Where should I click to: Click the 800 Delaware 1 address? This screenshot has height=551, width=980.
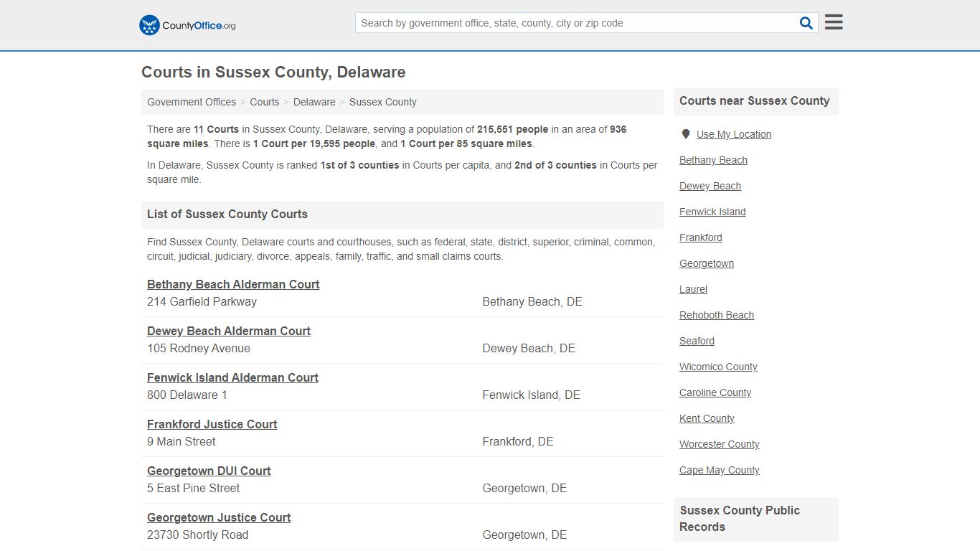tap(187, 395)
